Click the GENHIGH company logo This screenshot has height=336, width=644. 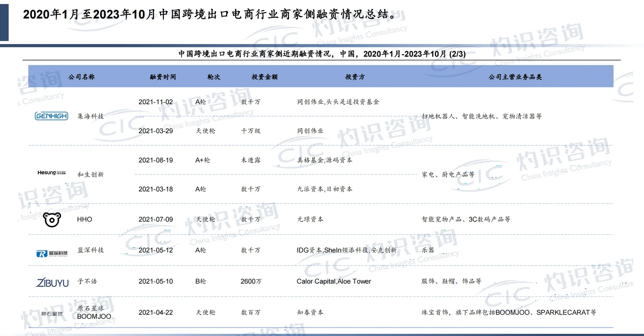click(51, 116)
